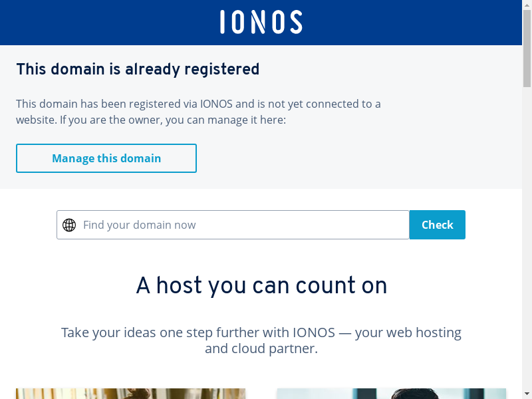Click the 'A host you can count on' heading
This screenshot has height=399, width=532.
(261, 285)
